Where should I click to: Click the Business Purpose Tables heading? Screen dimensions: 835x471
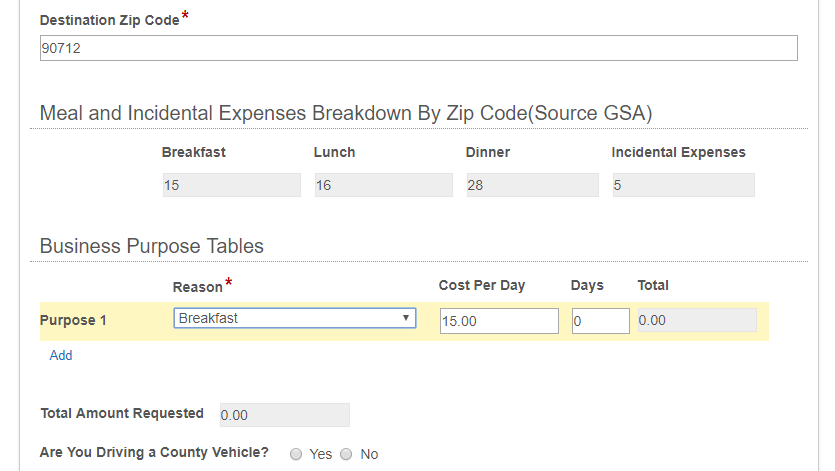click(152, 246)
